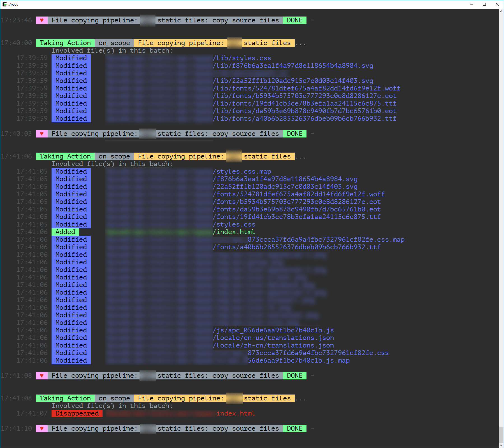The image size is (504, 448).
Task: Click timestamp 17:40:00
Action: (x=16, y=43)
